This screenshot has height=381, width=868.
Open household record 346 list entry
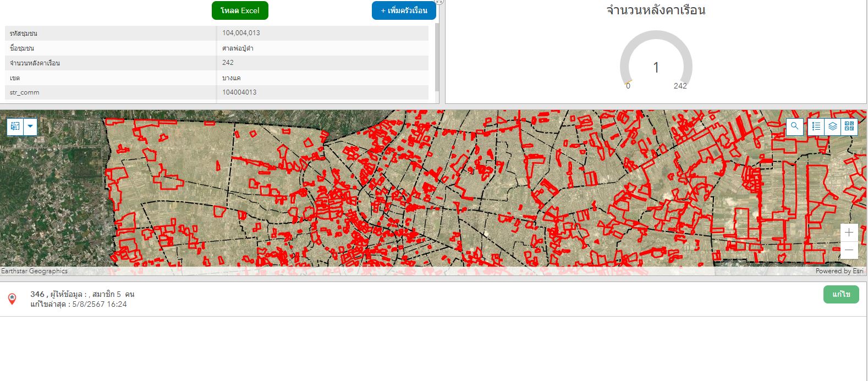tap(83, 299)
